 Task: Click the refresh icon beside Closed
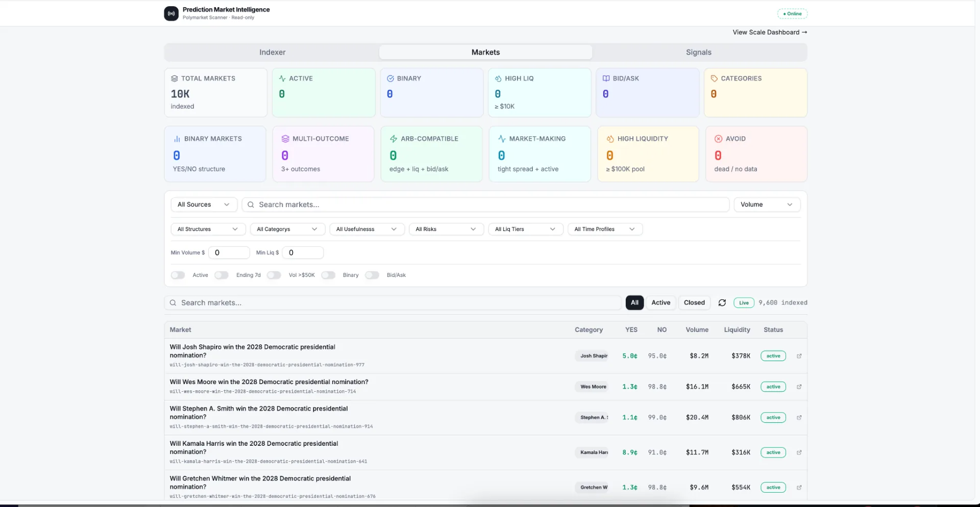pos(722,302)
